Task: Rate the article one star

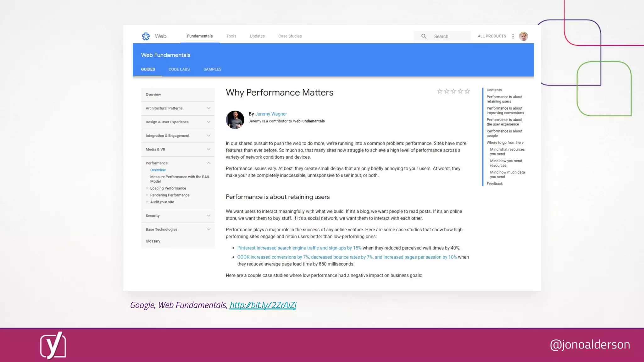Action: pyautogui.click(x=440, y=91)
